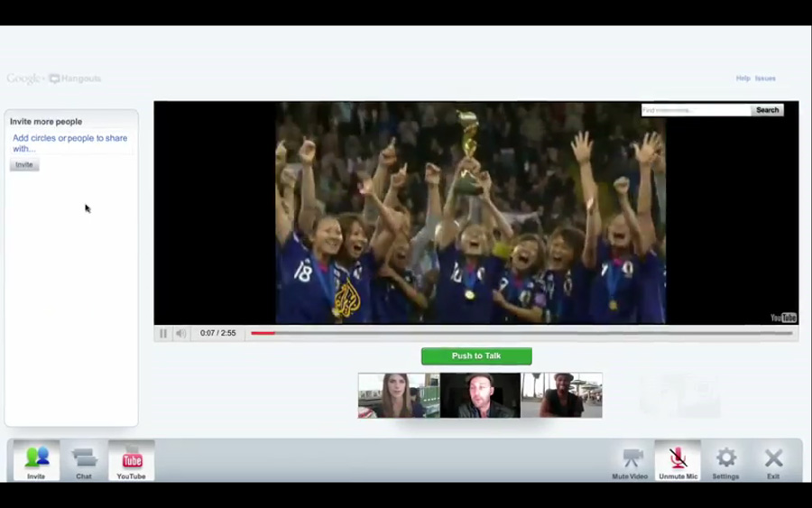This screenshot has width=812, height=508.
Task: Open the Help link
Action: (743, 79)
